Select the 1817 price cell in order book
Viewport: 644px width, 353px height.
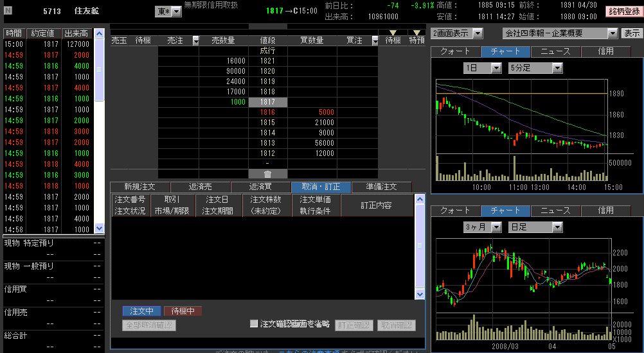tap(267, 102)
